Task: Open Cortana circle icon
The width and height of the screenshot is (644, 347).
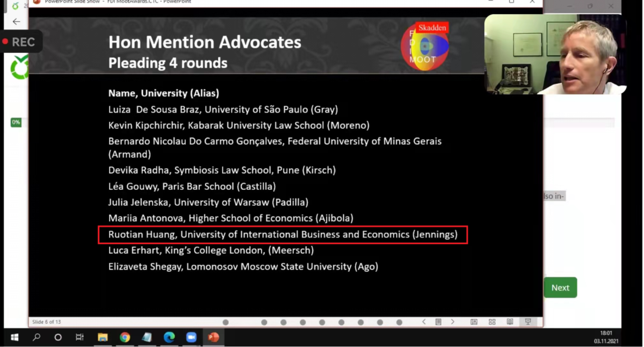Action: click(58, 337)
